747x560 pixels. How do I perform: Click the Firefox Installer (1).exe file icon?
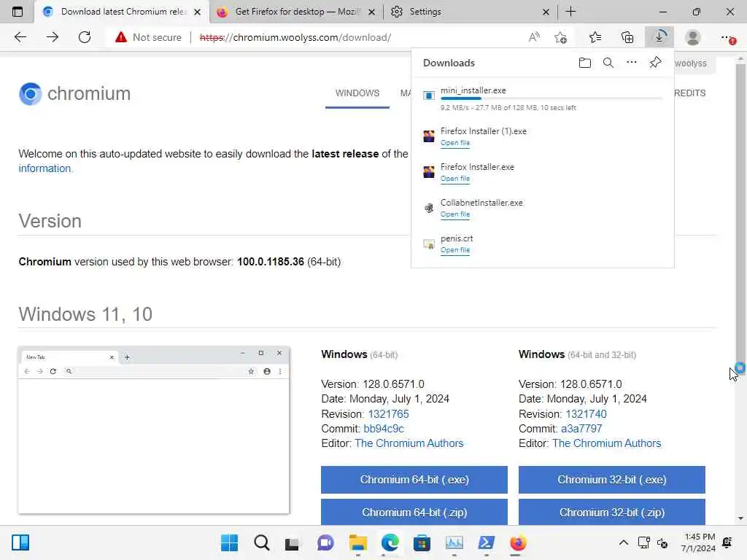[x=429, y=136]
